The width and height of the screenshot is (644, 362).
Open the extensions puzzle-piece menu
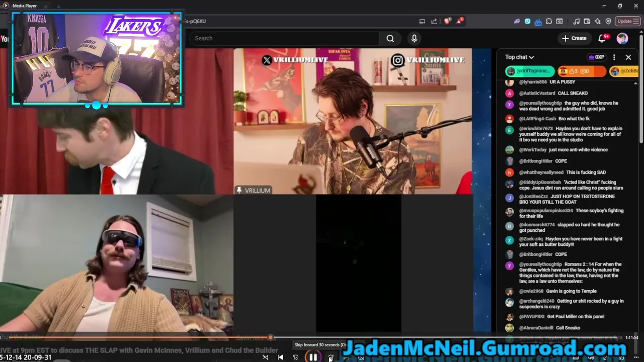click(x=549, y=21)
